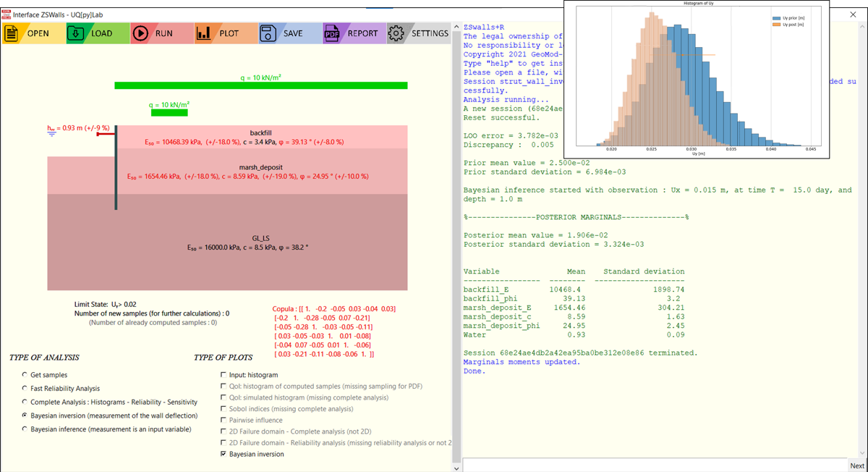Click the PLOT bar chart icon
Screen dimensions: 868x472
click(204, 33)
